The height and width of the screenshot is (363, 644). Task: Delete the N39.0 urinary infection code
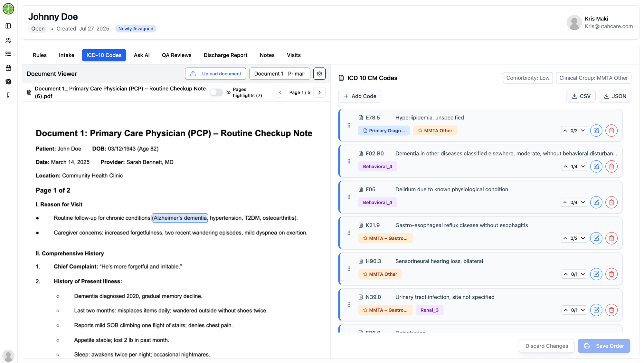pyautogui.click(x=611, y=310)
